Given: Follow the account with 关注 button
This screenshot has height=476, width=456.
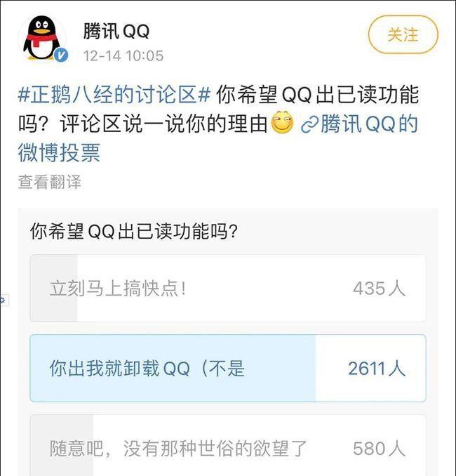Looking at the screenshot, I should (403, 34).
